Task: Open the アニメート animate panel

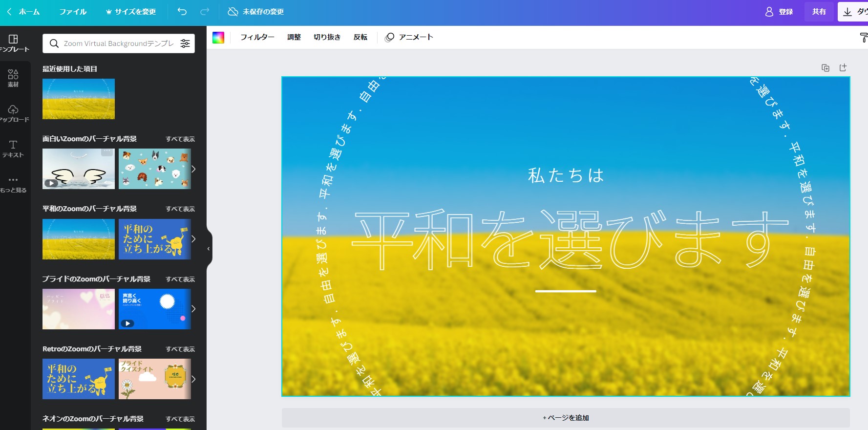Action: click(x=409, y=37)
